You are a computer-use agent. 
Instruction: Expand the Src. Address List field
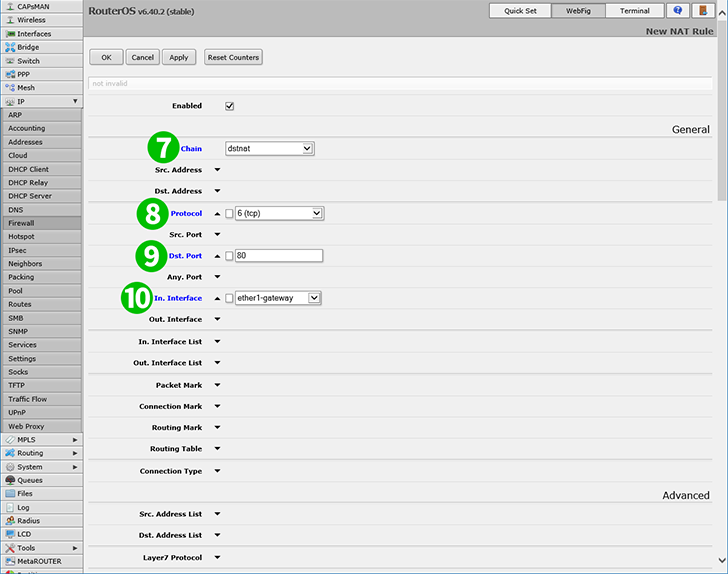pyautogui.click(x=217, y=514)
